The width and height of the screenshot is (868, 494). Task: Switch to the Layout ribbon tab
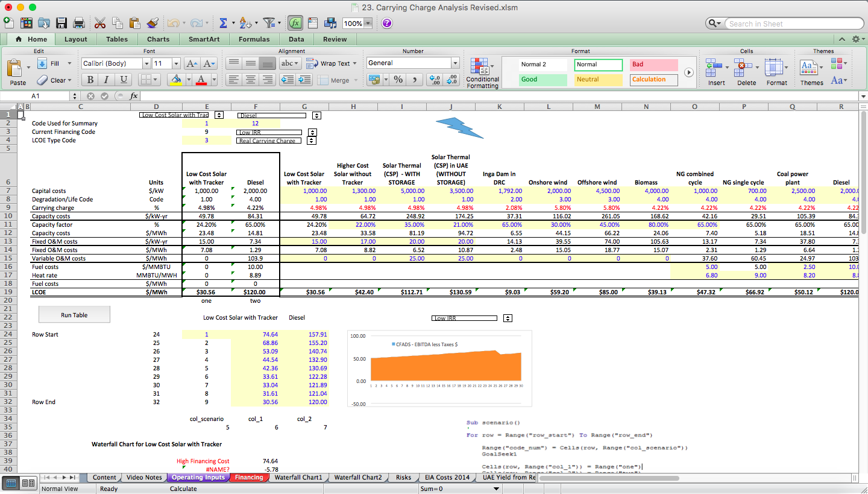76,39
